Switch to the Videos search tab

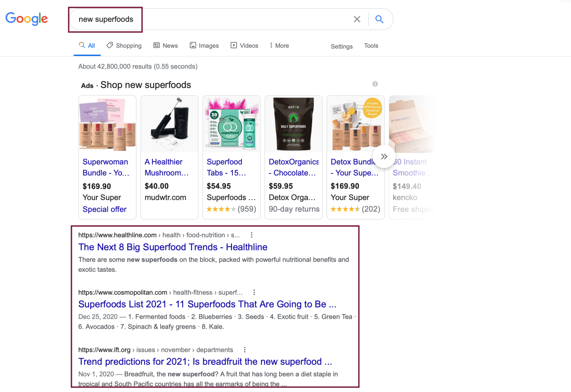[244, 45]
